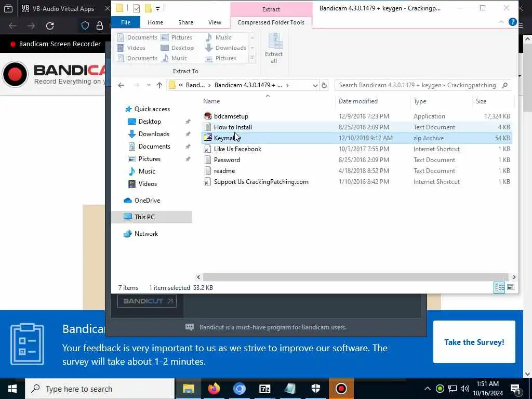Click the volume speaker tray icon

(x=464, y=389)
